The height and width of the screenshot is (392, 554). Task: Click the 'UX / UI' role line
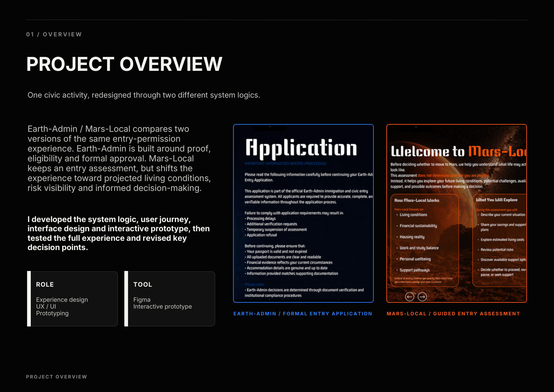[46, 306]
